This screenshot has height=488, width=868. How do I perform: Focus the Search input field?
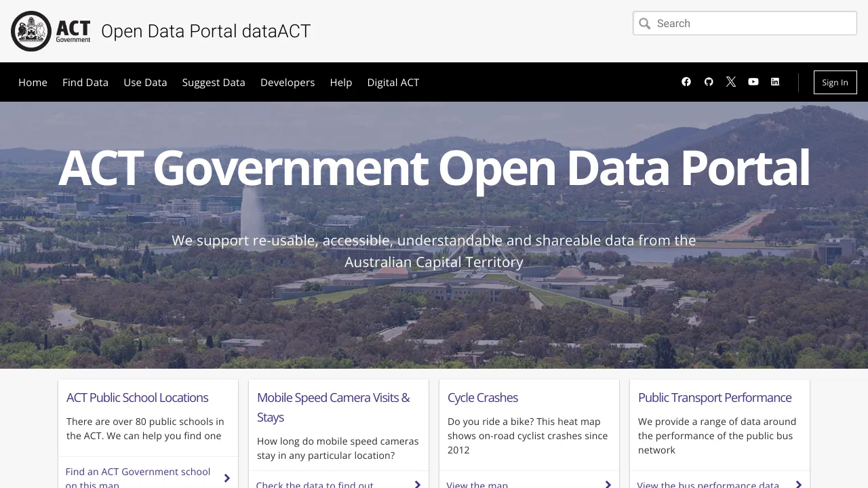point(745,23)
